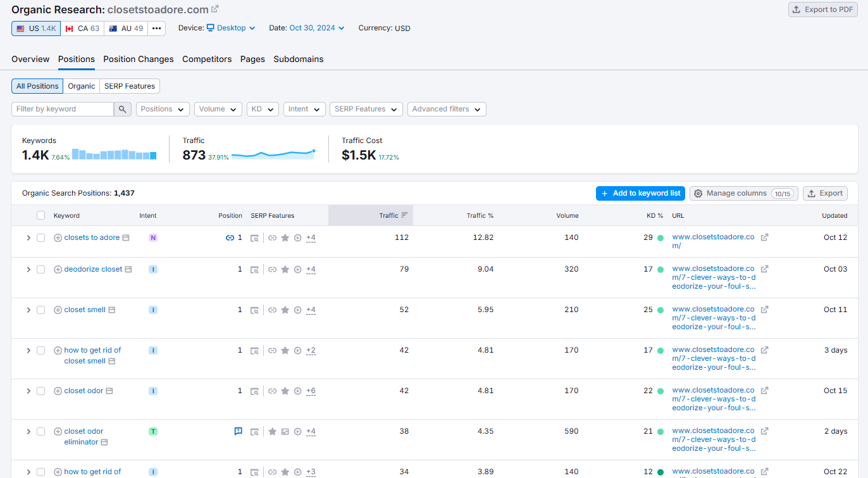The width and height of the screenshot is (868, 478).
Task: Select the Organic positions filter tab
Action: (82, 86)
